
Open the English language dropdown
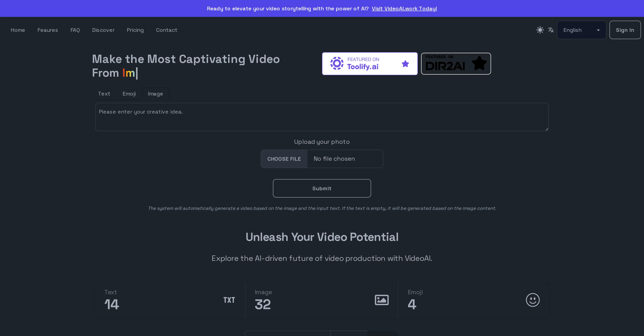(x=582, y=30)
